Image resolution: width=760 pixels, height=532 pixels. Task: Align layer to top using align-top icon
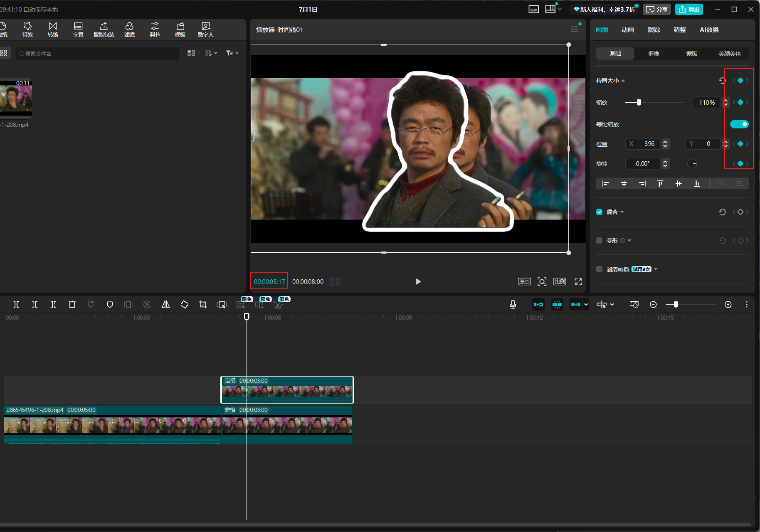pyautogui.click(x=660, y=184)
